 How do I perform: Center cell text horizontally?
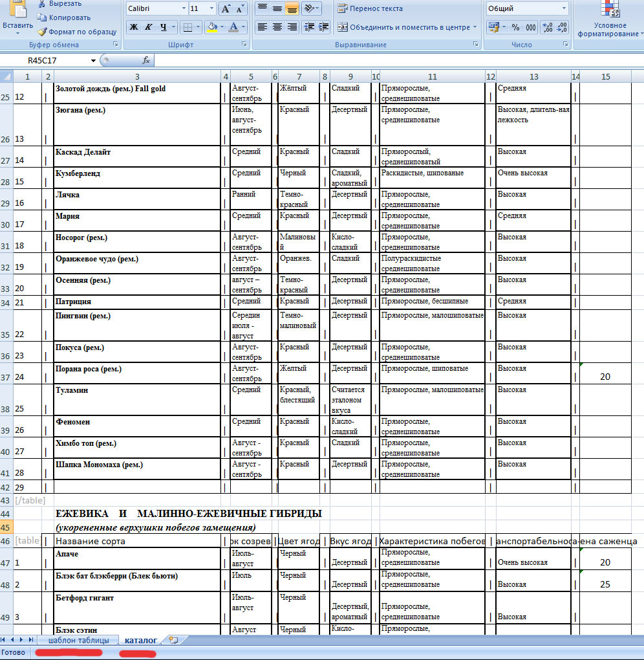click(277, 27)
